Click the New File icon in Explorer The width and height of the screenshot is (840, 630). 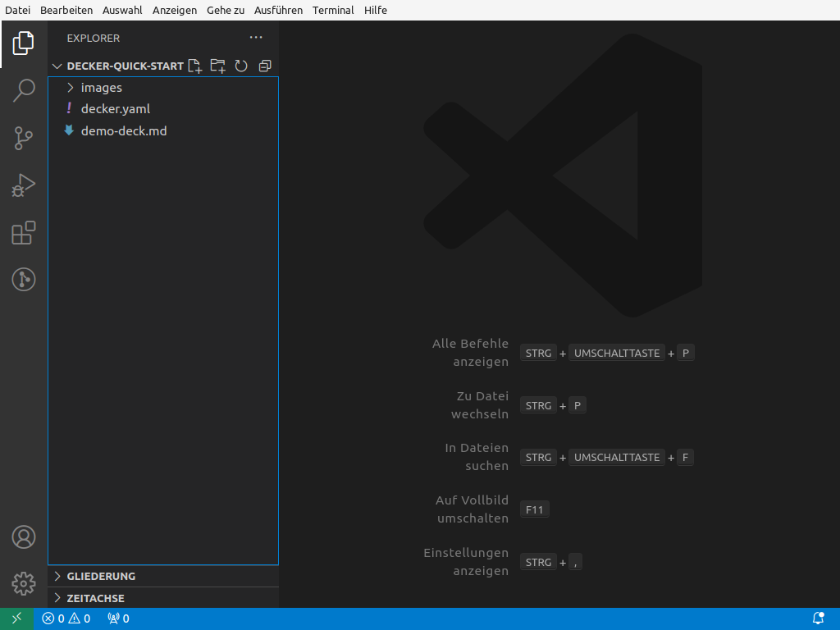tap(195, 66)
